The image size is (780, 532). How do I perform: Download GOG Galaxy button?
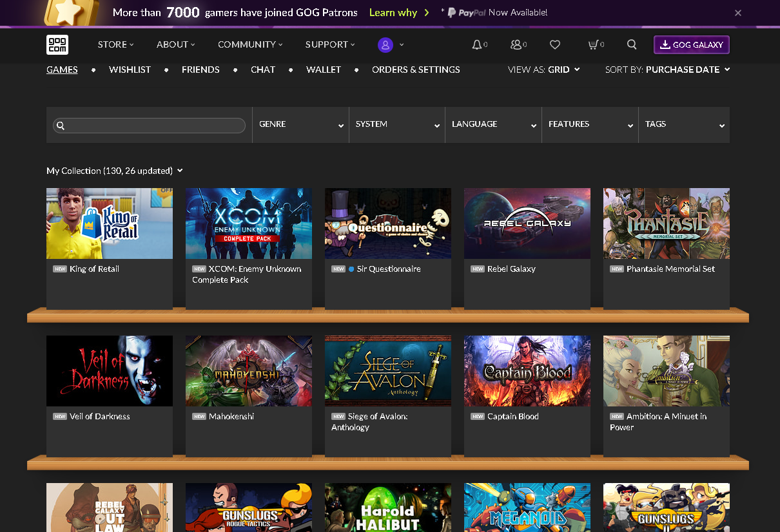[692, 44]
